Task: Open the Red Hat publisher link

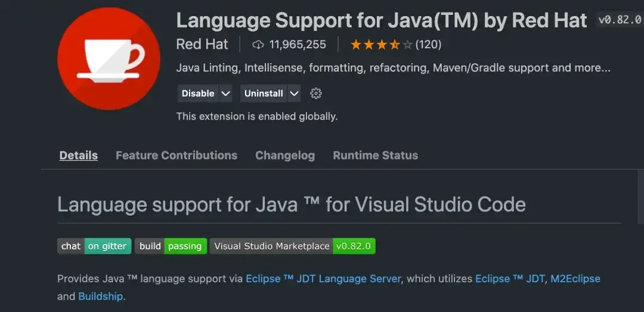Action: [202, 45]
